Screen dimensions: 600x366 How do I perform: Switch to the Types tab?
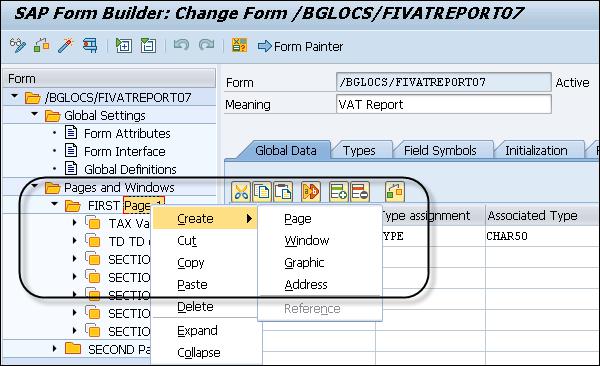click(x=359, y=150)
